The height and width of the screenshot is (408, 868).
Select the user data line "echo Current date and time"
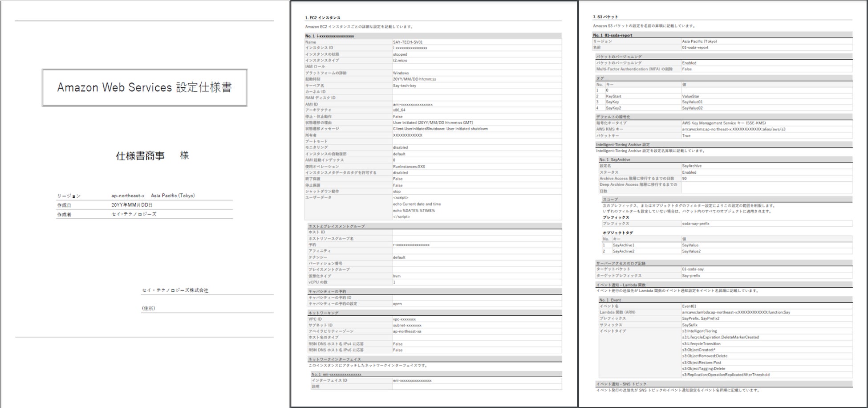417,204
